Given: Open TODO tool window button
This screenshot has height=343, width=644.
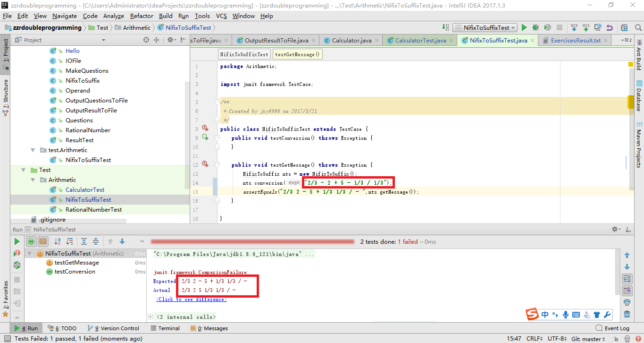Looking at the screenshot, I should point(62,328).
